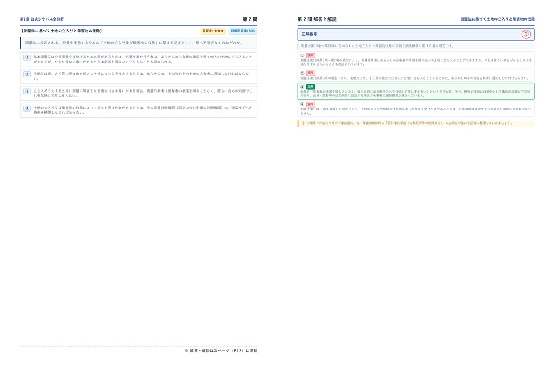Click the summary line starting 測量法第15条〜第18条
555x392 pixels.
(x=377, y=46)
